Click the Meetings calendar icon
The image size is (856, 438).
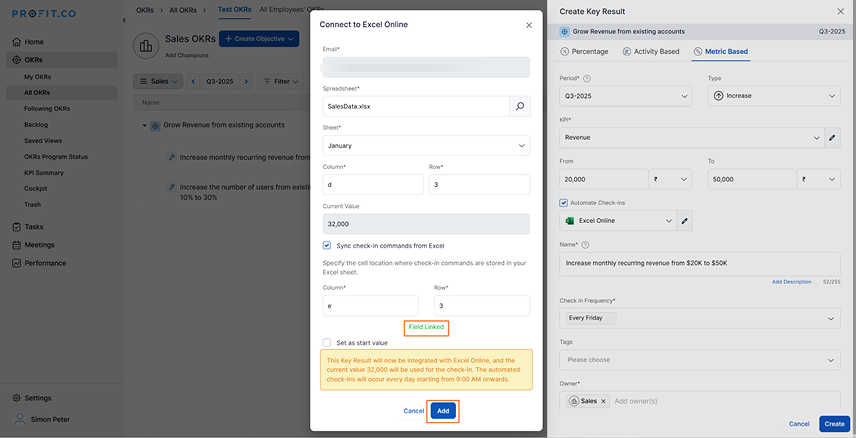[x=16, y=245]
